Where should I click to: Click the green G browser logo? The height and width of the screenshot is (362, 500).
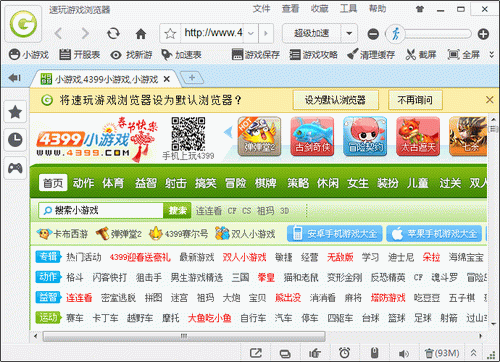(23, 24)
